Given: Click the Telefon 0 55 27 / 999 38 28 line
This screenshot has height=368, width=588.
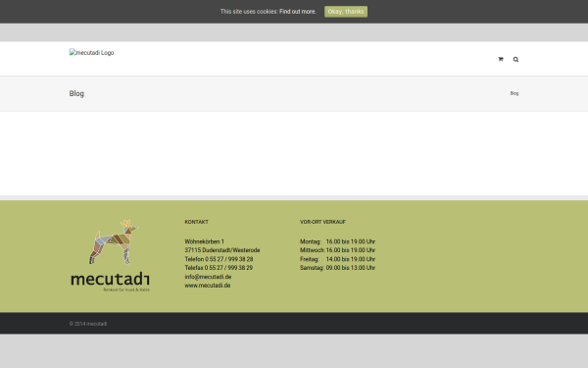Looking at the screenshot, I should tap(219, 259).
